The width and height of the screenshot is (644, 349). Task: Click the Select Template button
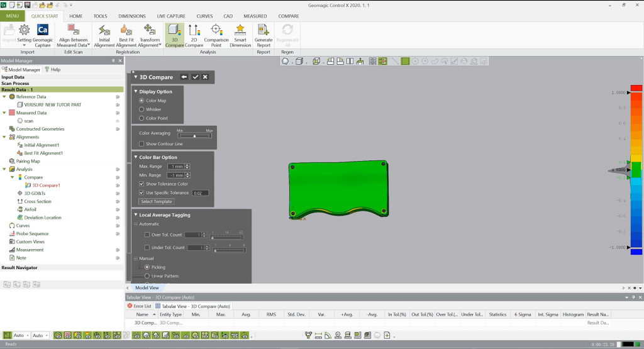click(x=156, y=202)
